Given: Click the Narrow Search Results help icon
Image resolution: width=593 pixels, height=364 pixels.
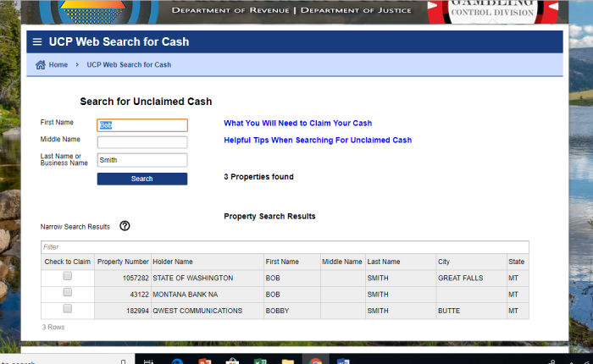Looking at the screenshot, I should pos(125,226).
